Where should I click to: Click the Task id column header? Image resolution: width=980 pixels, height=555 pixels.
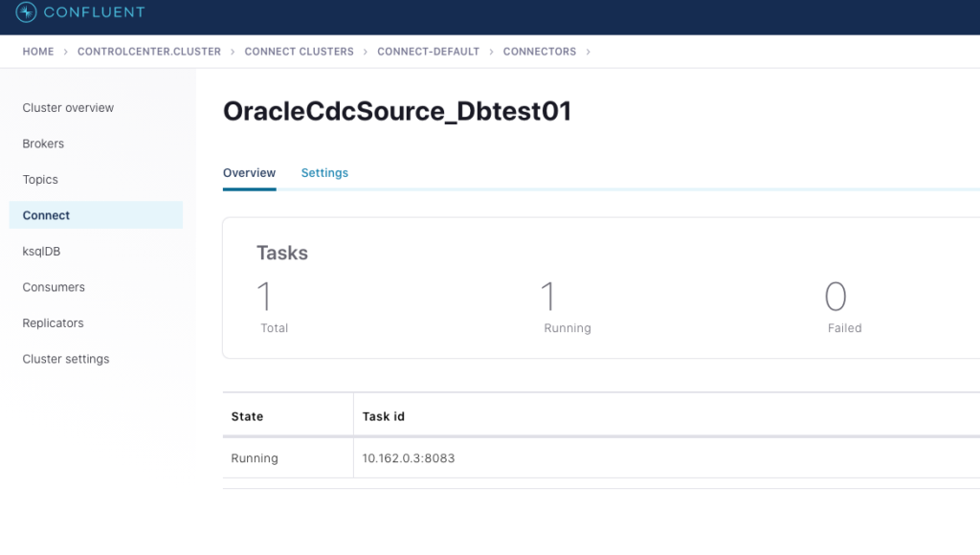(x=384, y=417)
